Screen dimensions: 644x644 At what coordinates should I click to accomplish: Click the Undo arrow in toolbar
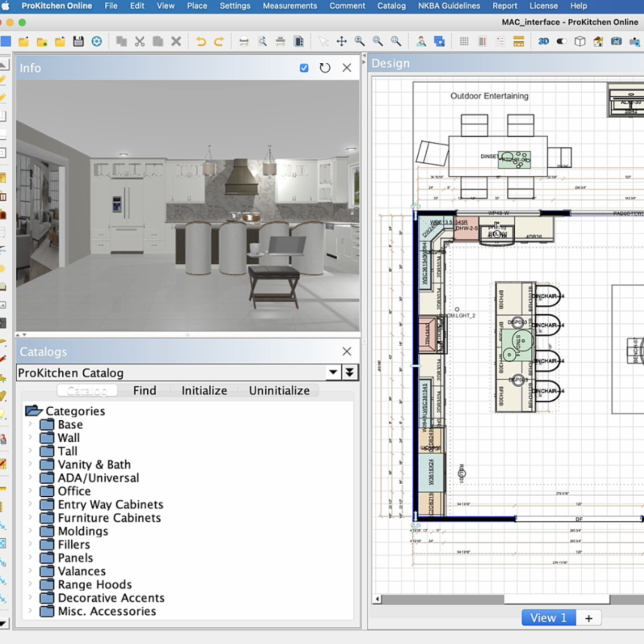coord(200,42)
